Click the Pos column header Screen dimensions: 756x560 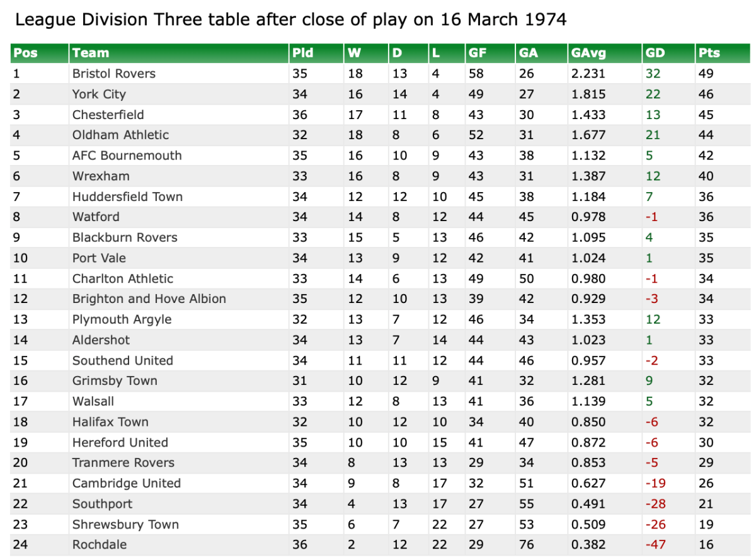click(x=25, y=53)
